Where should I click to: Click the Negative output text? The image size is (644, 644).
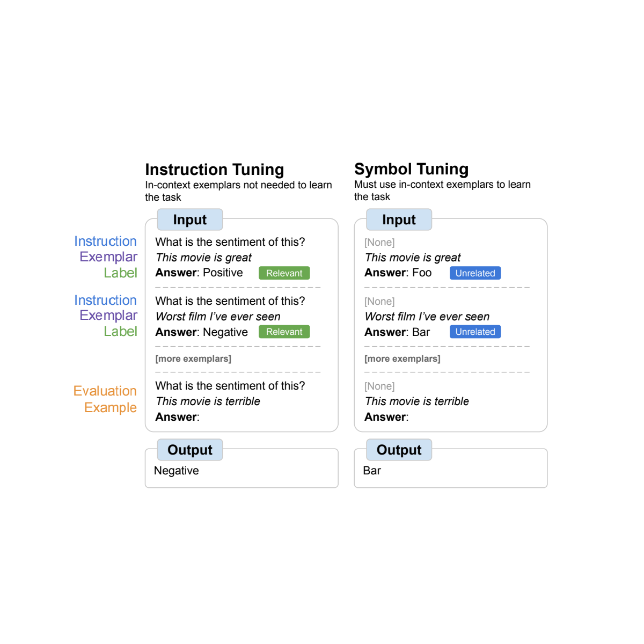tap(176, 471)
